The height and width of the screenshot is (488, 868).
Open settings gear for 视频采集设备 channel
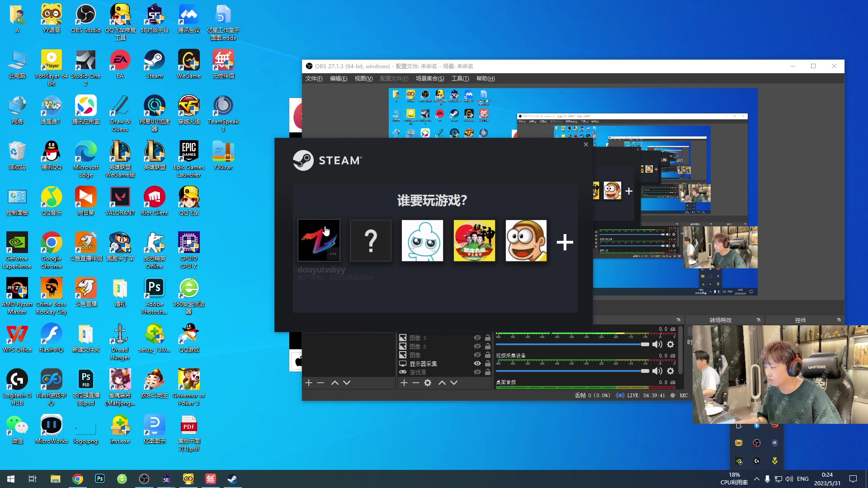[x=671, y=371]
